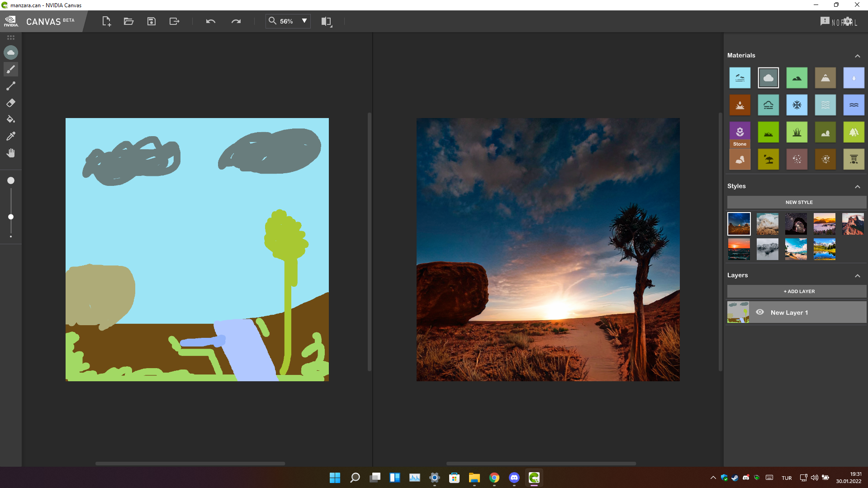Screen dimensions: 868x488
Task: Select the Eyedropper tool
Action: pos(11,136)
